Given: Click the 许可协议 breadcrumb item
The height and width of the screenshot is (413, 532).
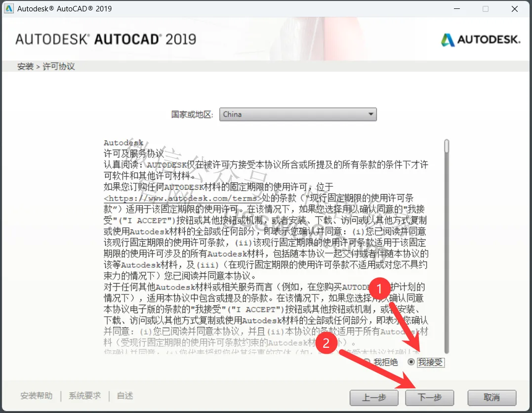Looking at the screenshot, I should (59, 67).
